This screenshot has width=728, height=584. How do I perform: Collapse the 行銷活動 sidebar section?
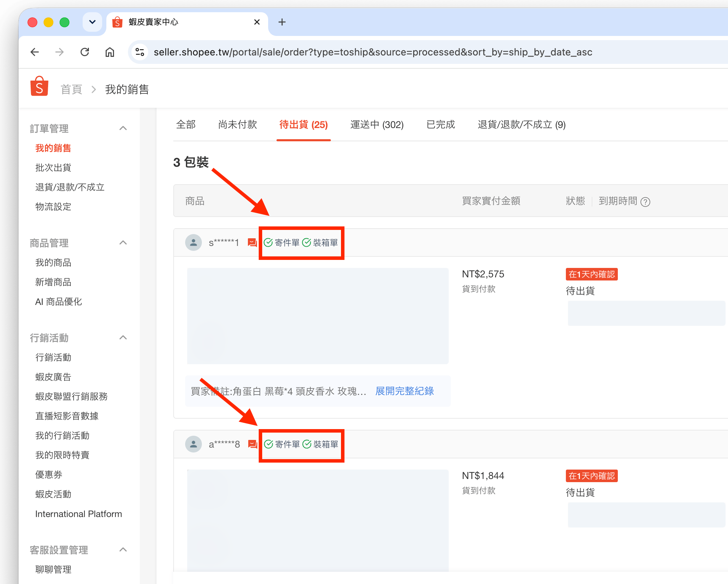[x=123, y=338]
